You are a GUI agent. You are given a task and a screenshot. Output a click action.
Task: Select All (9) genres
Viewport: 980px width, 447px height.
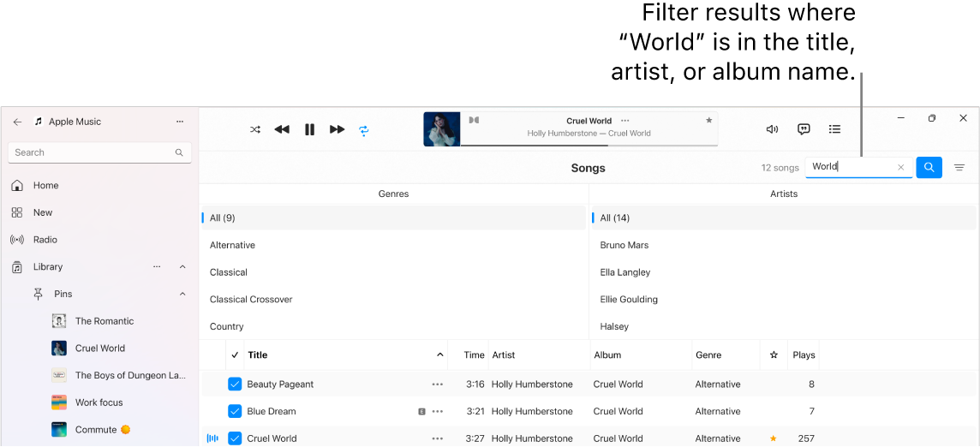point(393,218)
